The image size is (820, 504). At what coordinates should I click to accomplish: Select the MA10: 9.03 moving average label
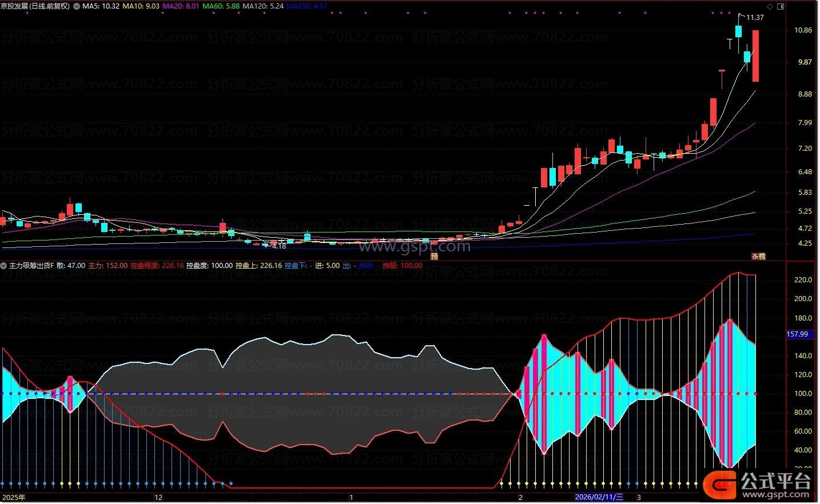click(141, 6)
